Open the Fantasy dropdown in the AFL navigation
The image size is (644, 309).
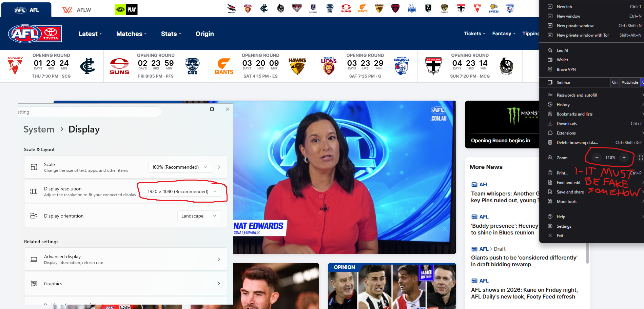pyautogui.click(x=504, y=34)
